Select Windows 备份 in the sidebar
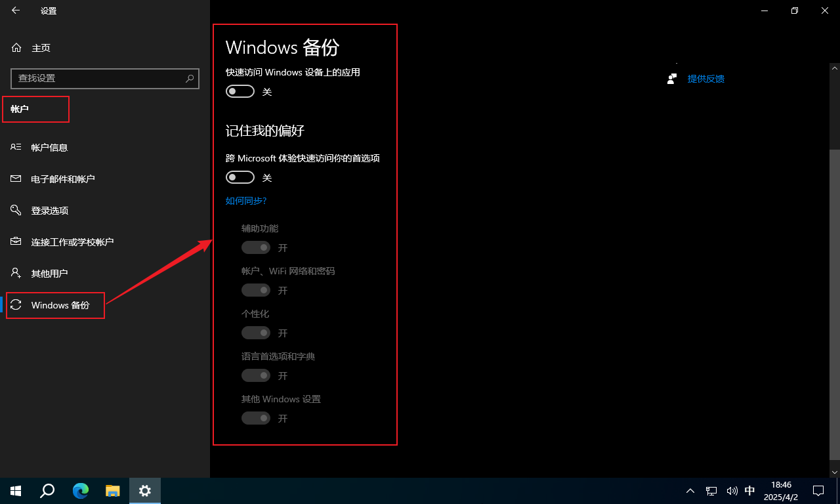Image resolution: width=840 pixels, height=504 pixels. point(105,305)
